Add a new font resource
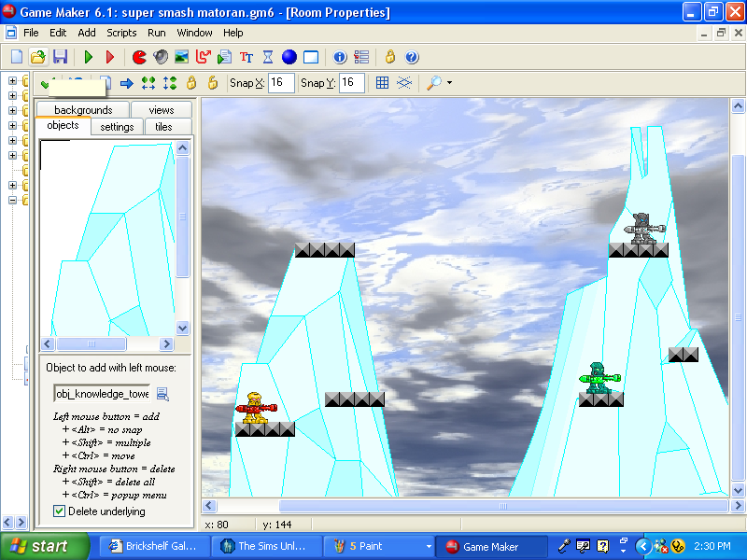This screenshot has height=560, width=747. click(x=245, y=56)
